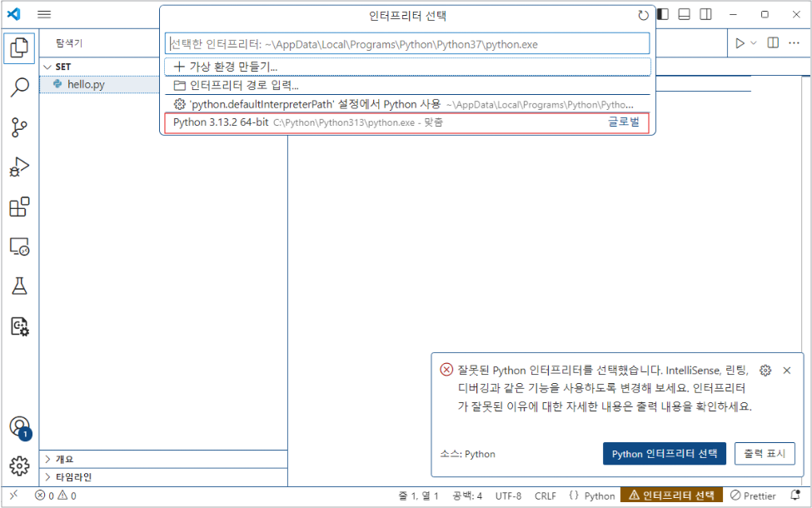Open the Explorer view in activity bar
Screen dimensions: 812x508
point(20,47)
